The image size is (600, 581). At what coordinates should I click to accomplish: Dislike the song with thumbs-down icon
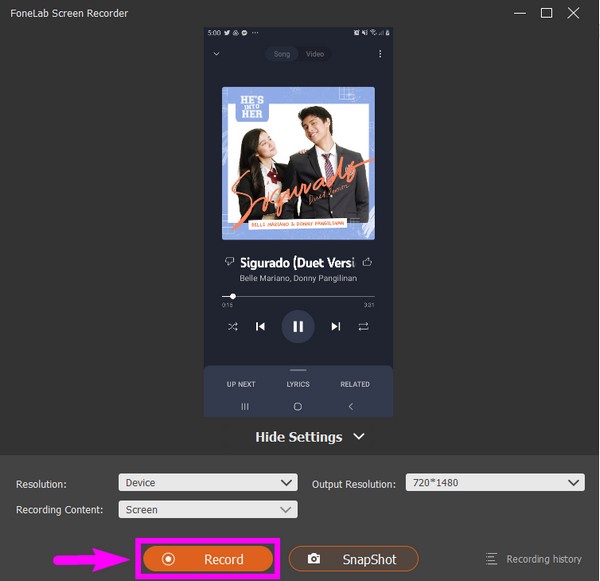click(x=229, y=262)
